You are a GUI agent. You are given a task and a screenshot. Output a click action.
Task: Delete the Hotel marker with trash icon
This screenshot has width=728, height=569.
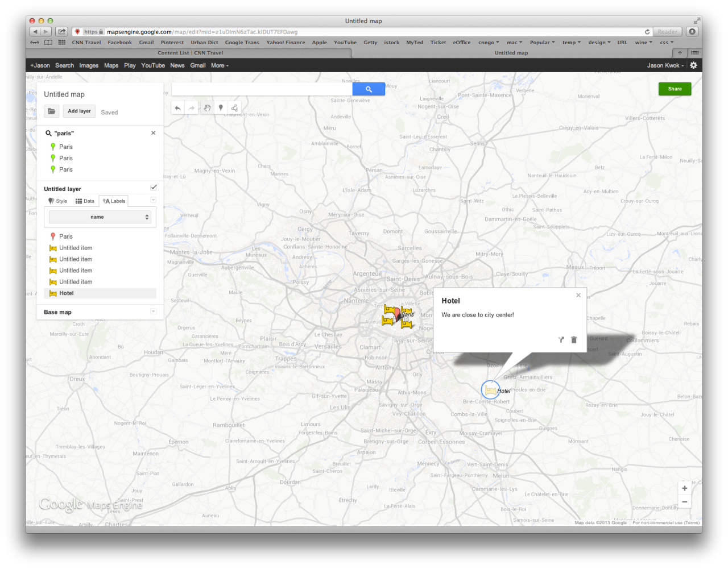click(x=574, y=340)
